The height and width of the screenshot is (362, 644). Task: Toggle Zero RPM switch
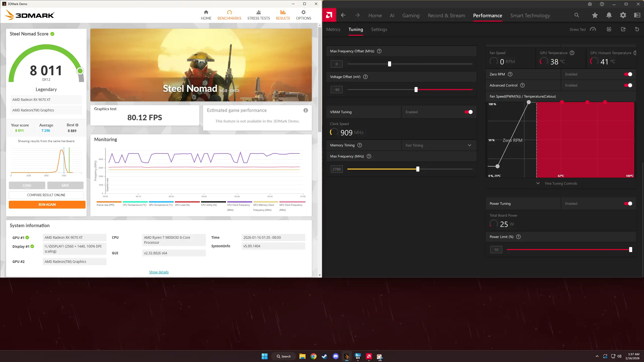pyautogui.click(x=628, y=74)
